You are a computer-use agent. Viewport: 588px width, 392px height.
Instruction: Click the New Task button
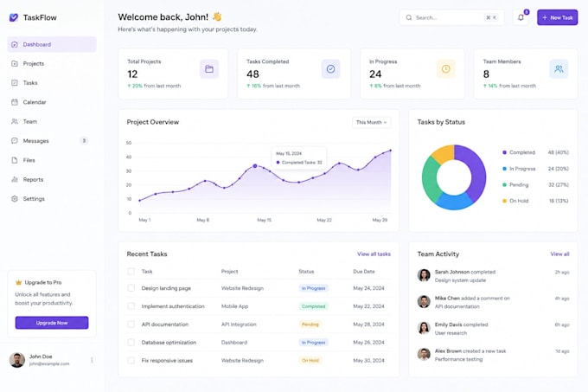(x=557, y=17)
